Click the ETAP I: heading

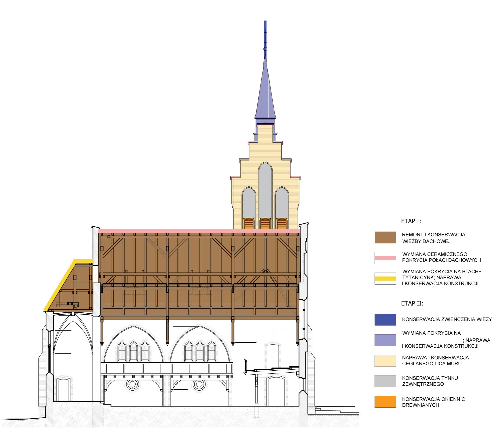point(411,221)
